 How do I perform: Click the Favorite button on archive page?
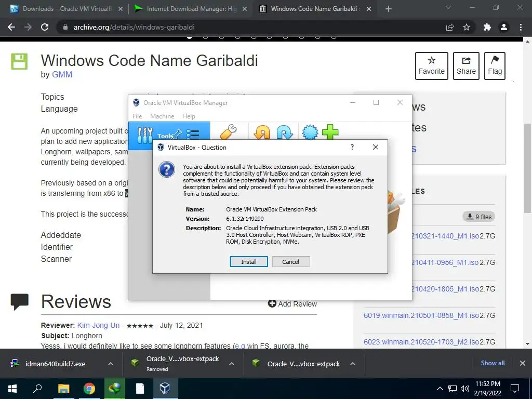[432, 66]
